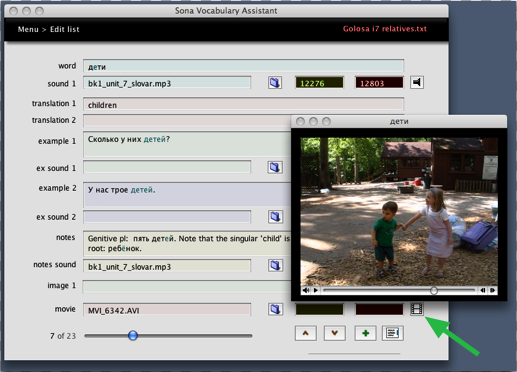The image size is (517, 372).
Task: Click translation 1 field with children
Action: tap(243, 104)
